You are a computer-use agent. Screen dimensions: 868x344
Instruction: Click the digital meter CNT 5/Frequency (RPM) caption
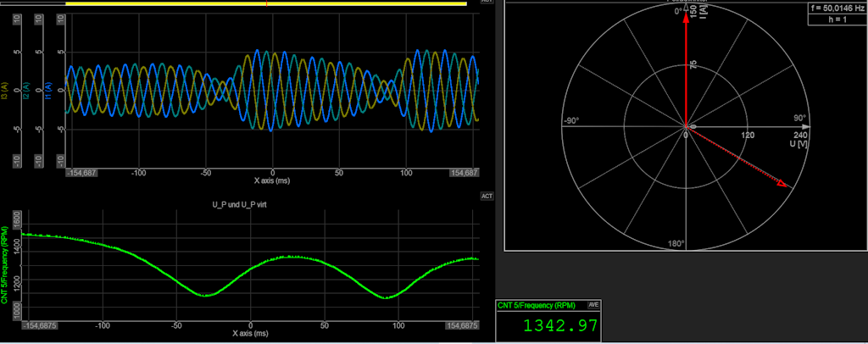point(537,305)
